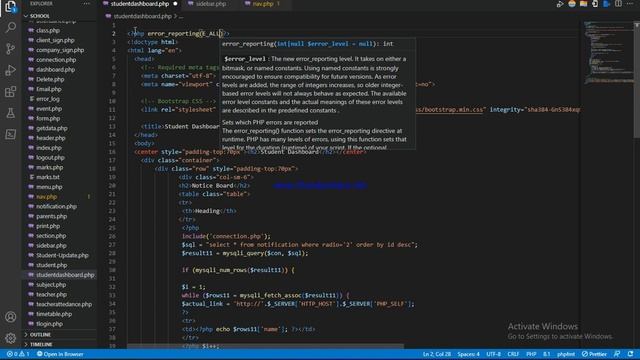Open the Testing beaker view

[x=11, y=113]
